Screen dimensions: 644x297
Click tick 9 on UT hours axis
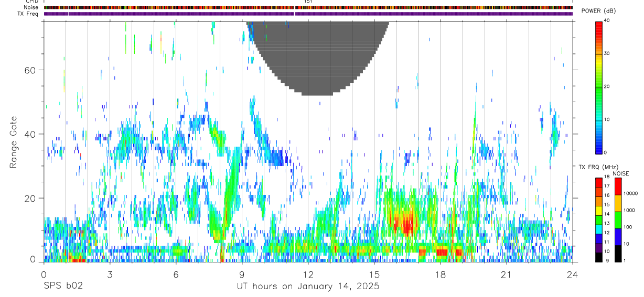tap(242, 274)
